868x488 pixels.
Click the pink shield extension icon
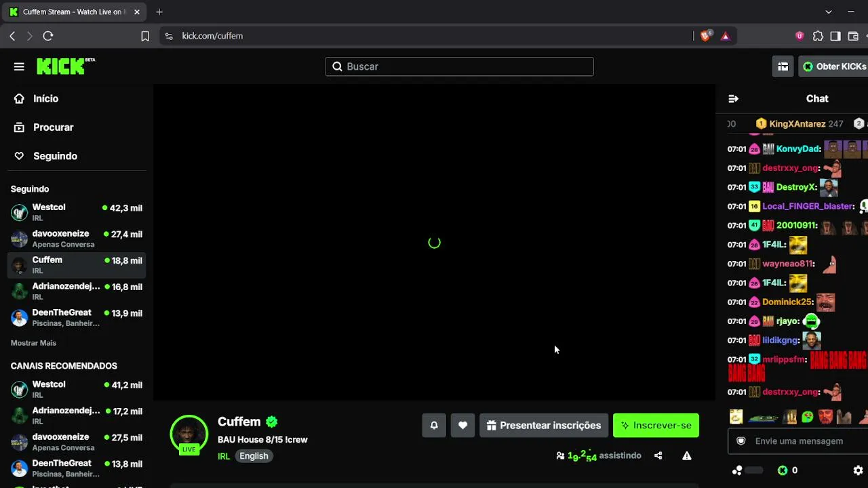pyautogui.click(x=800, y=36)
